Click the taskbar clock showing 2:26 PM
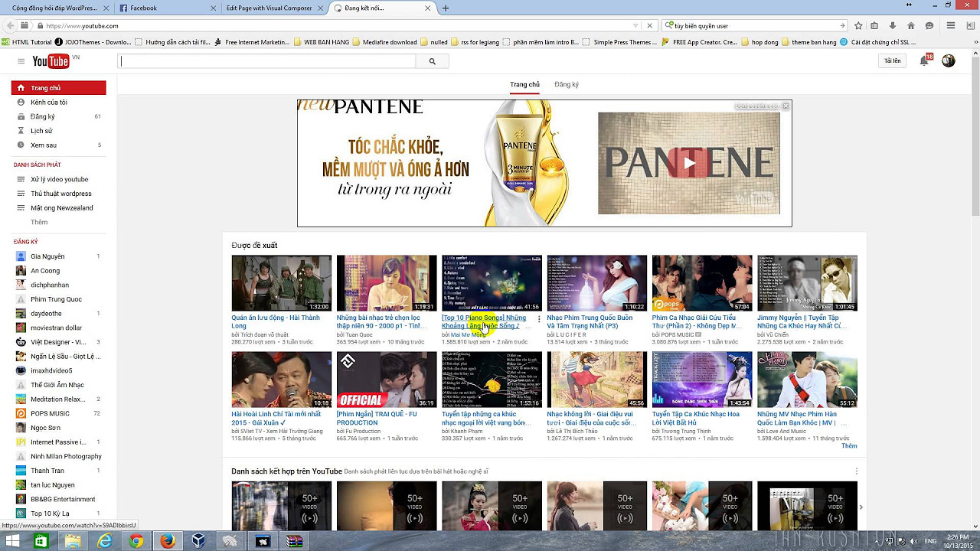980x551 pixels. click(957, 541)
